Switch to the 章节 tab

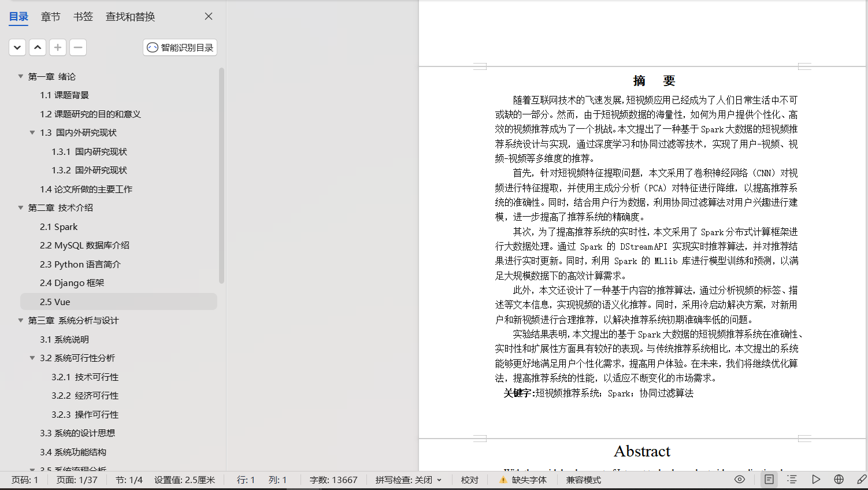click(x=50, y=17)
